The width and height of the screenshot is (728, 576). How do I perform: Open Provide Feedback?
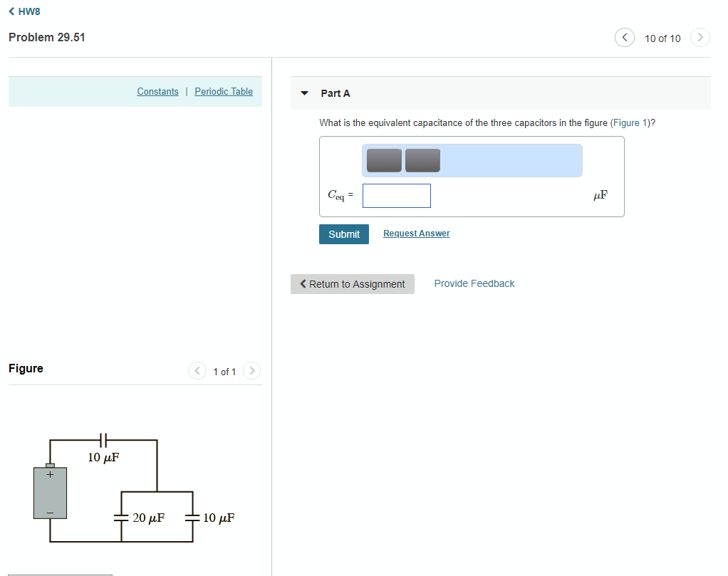474,283
